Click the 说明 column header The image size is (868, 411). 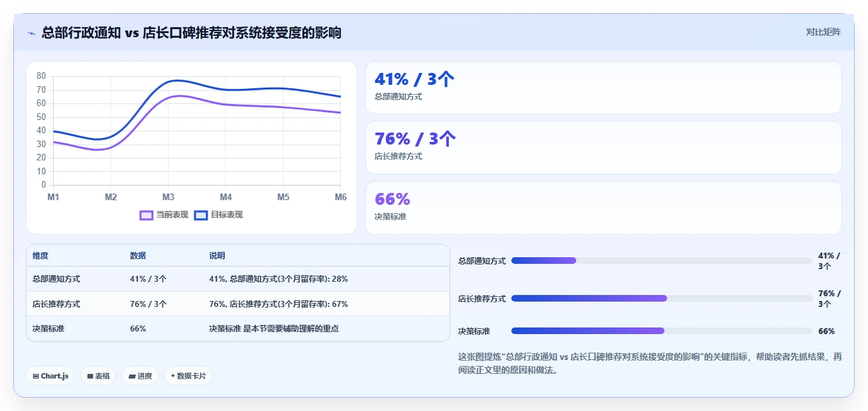click(217, 256)
